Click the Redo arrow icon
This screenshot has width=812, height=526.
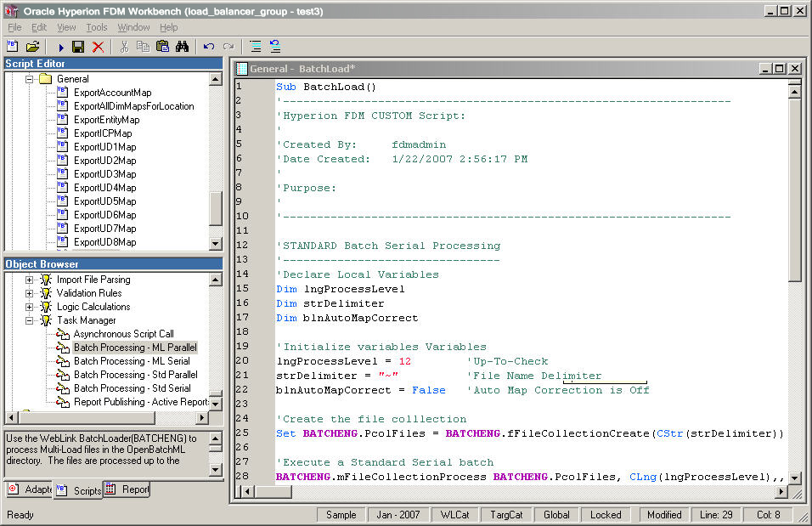pyautogui.click(x=228, y=47)
